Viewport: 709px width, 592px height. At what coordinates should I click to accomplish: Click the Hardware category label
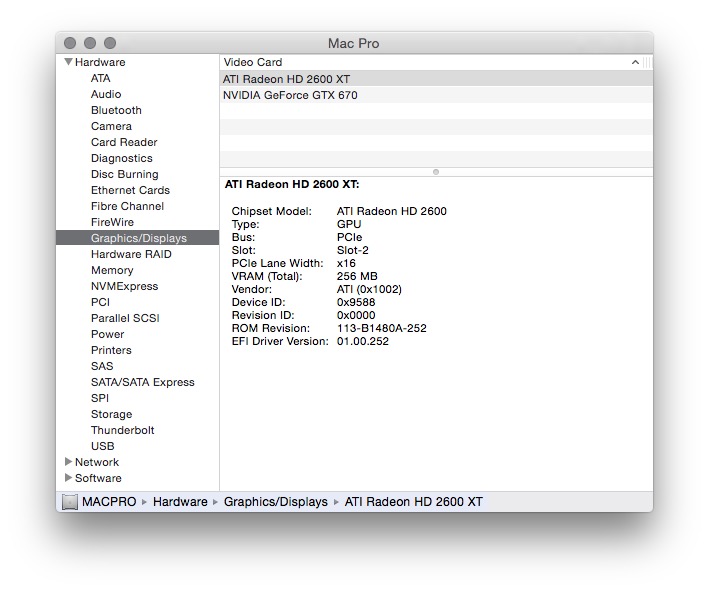coord(100,62)
